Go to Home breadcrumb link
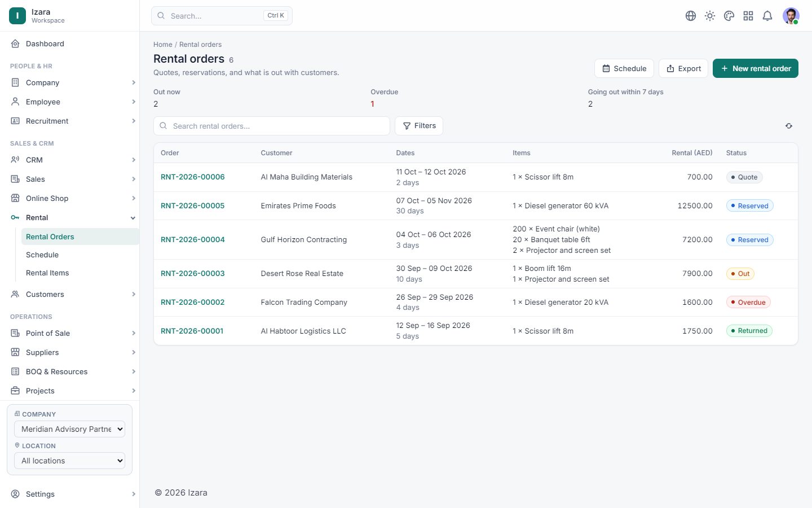Screen dimensions: 812x508 tap(163, 45)
